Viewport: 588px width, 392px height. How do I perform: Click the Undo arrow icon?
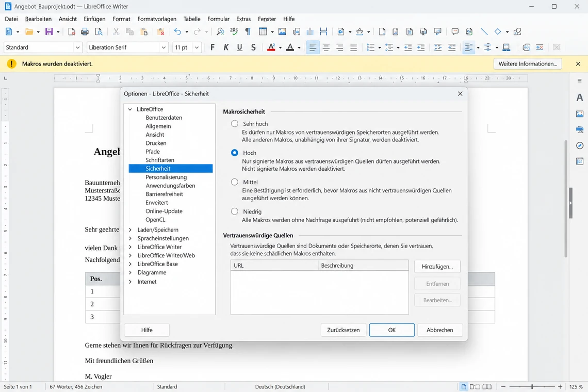[177, 32]
